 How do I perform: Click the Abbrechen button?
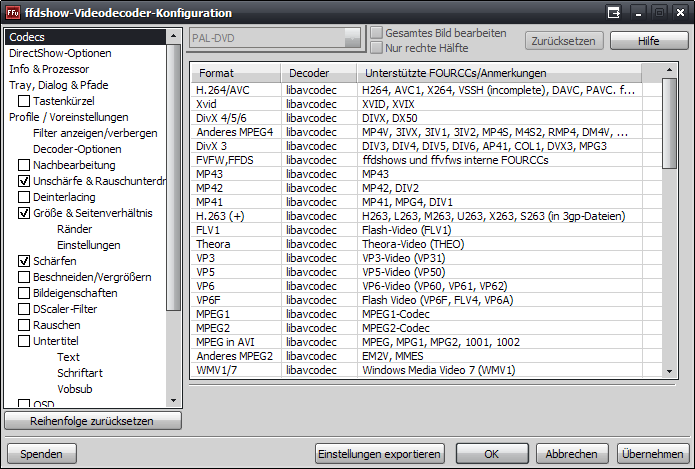click(571, 454)
